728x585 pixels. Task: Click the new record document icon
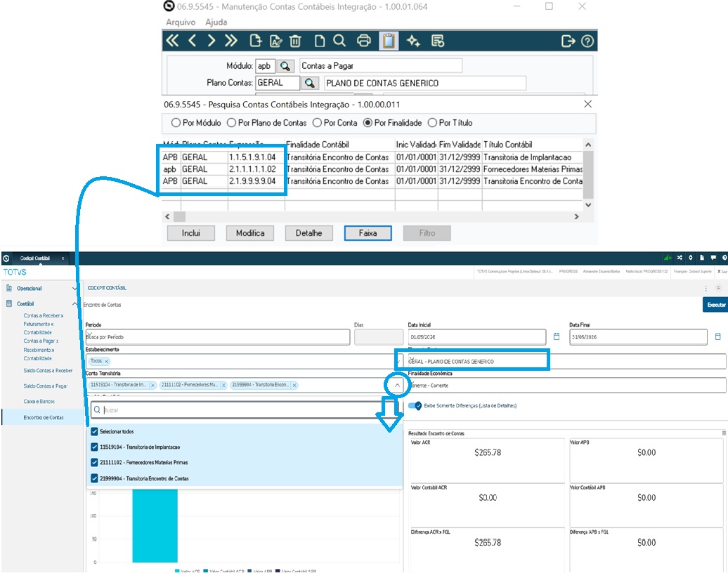(x=255, y=41)
